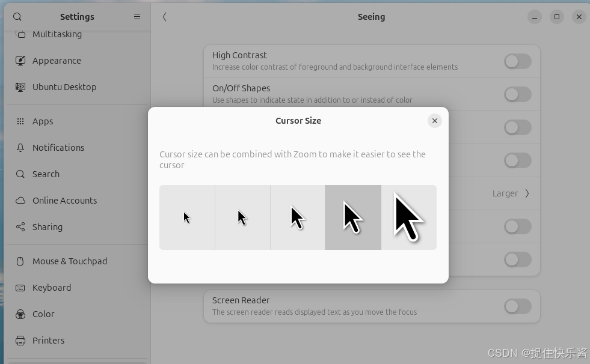Select the smallest cursor size option
The height and width of the screenshot is (364, 590).
pos(187,217)
